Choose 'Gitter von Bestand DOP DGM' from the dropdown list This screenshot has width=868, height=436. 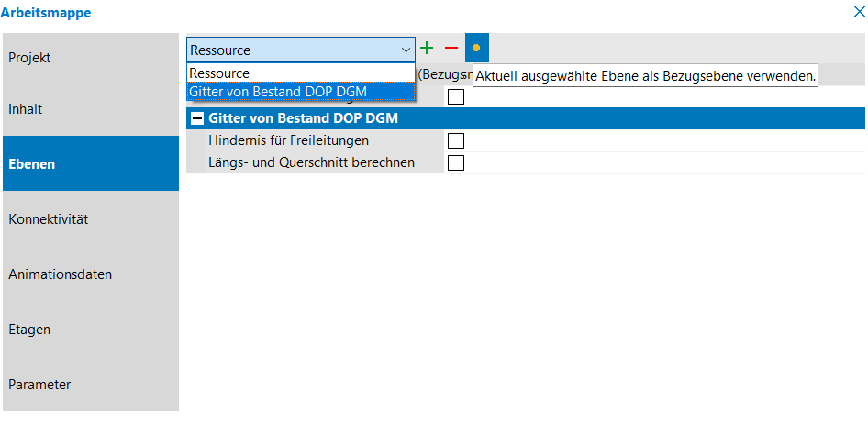[x=277, y=91]
